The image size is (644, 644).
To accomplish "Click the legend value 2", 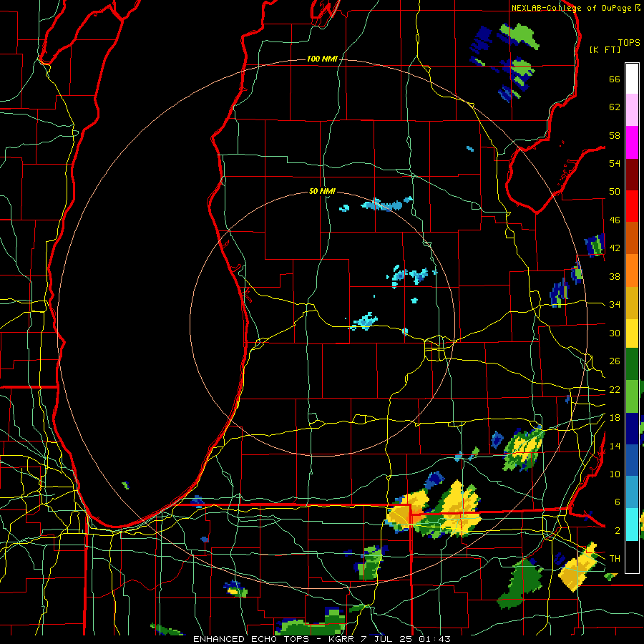I will [617, 531].
